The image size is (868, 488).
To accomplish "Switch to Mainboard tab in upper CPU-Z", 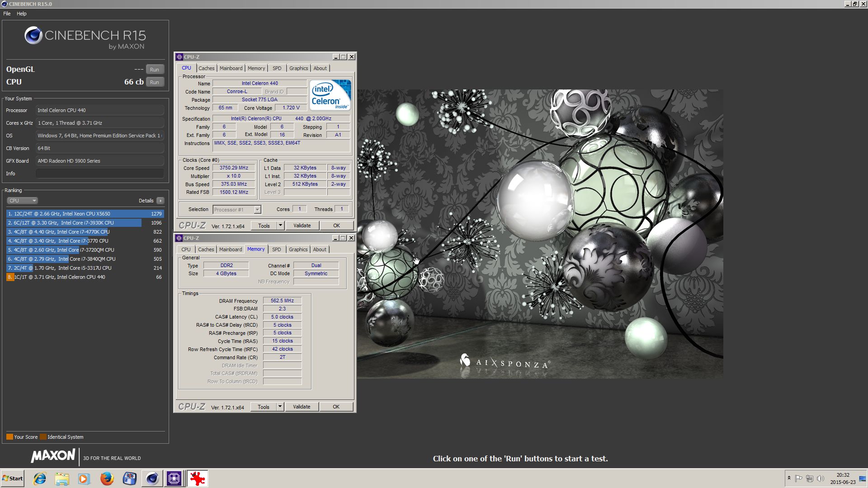I will coord(231,68).
